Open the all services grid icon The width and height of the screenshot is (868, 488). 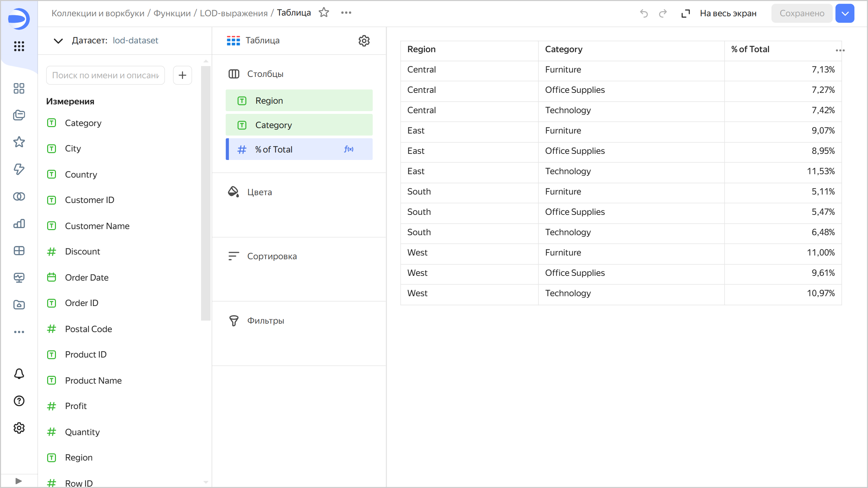(19, 46)
